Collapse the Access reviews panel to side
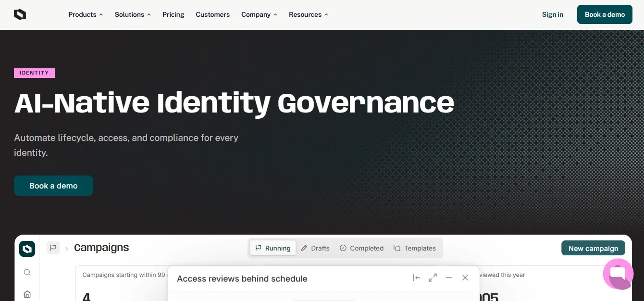Screen dimensions: 644x301 click(417, 278)
